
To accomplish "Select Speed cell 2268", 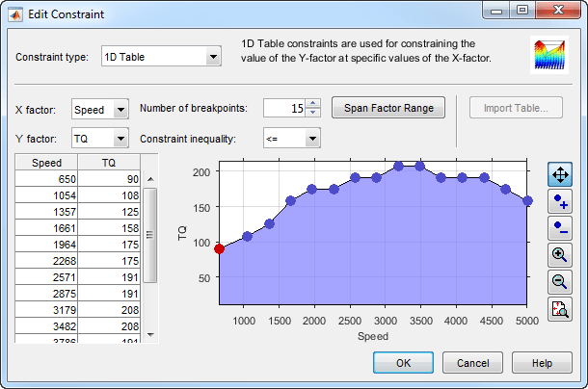I will [x=46, y=261].
